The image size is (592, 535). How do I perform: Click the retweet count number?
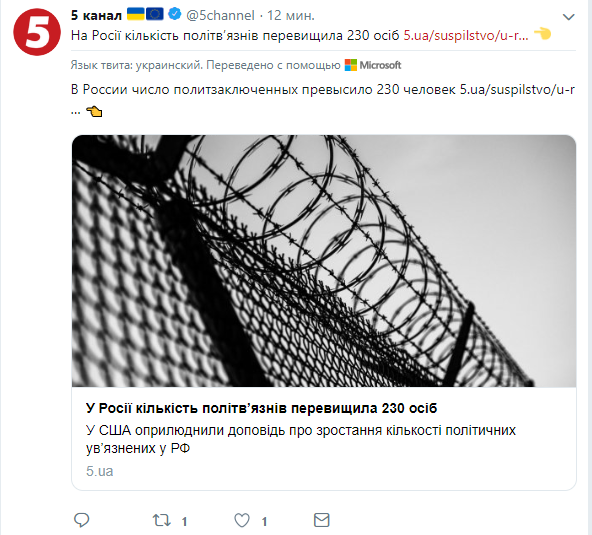(x=184, y=522)
